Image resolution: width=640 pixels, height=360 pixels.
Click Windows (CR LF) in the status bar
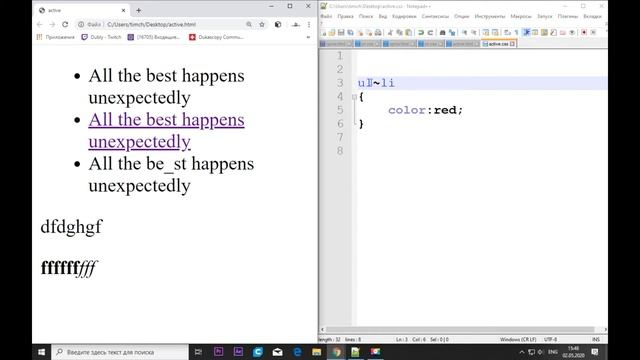pos(518,339)
